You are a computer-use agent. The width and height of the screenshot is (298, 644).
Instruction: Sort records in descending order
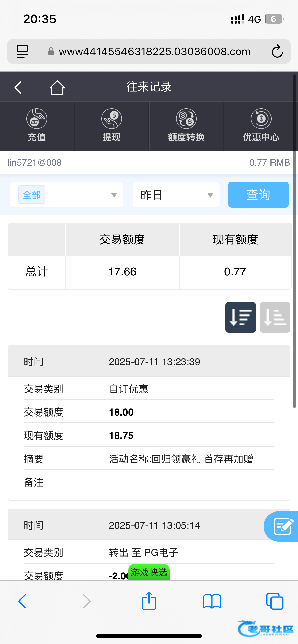[x=240, y=317]
